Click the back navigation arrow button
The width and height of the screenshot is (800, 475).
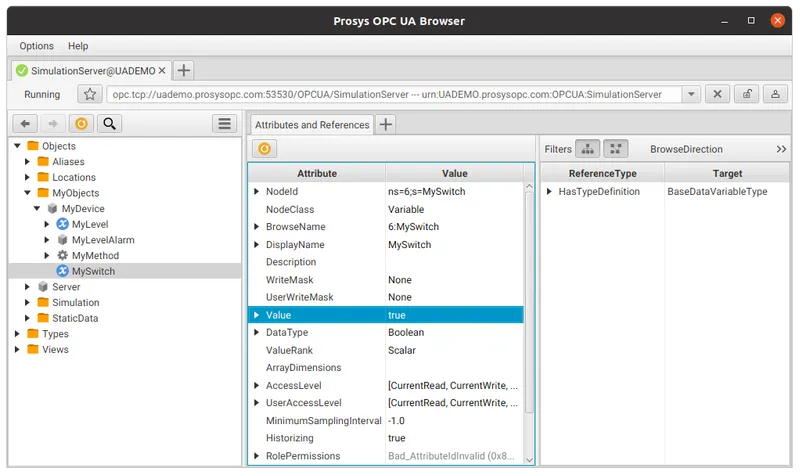tap(25, 123)
